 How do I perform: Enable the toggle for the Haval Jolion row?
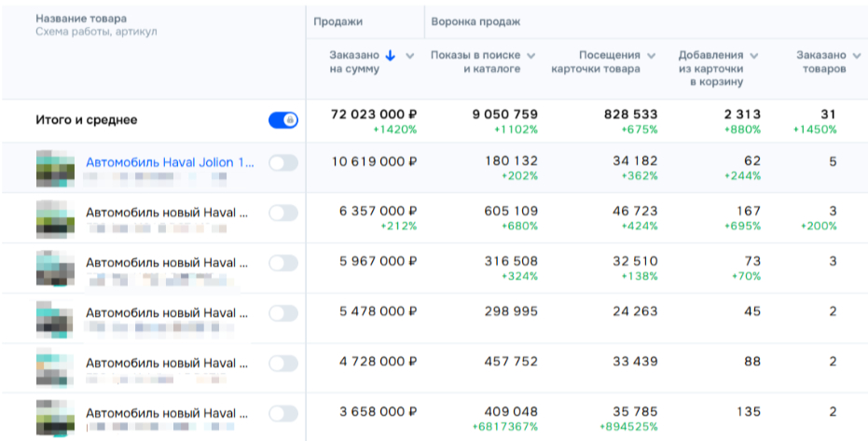[x=282, y=163]
